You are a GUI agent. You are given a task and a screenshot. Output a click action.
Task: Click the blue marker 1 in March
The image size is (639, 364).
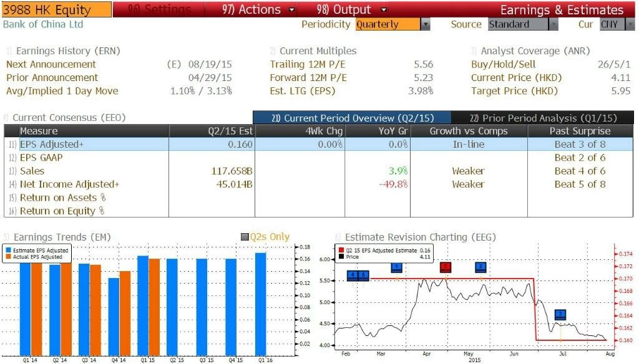coord(396,267)
